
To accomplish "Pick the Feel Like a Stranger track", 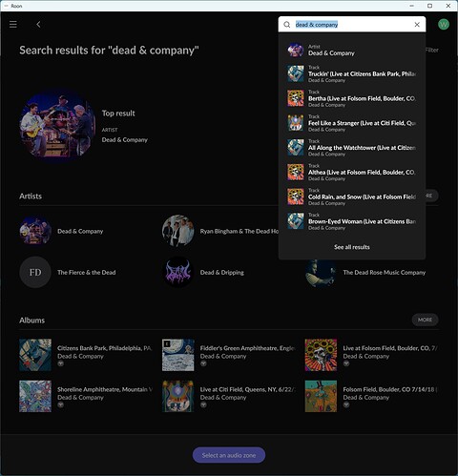I will [x=352, y=123].
